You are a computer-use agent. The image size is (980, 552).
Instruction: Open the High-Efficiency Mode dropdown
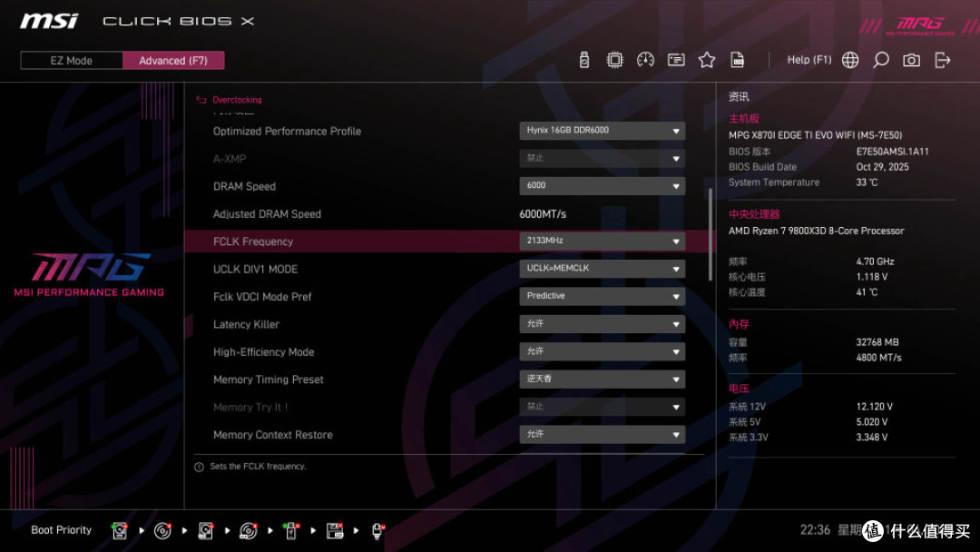point(602,351)
